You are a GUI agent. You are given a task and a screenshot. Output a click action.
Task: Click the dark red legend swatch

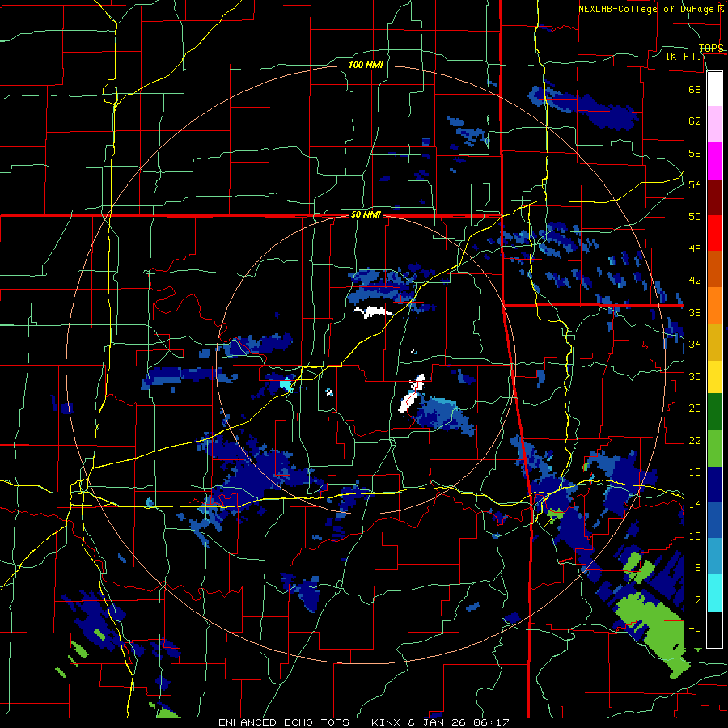(x=714, y=197)
